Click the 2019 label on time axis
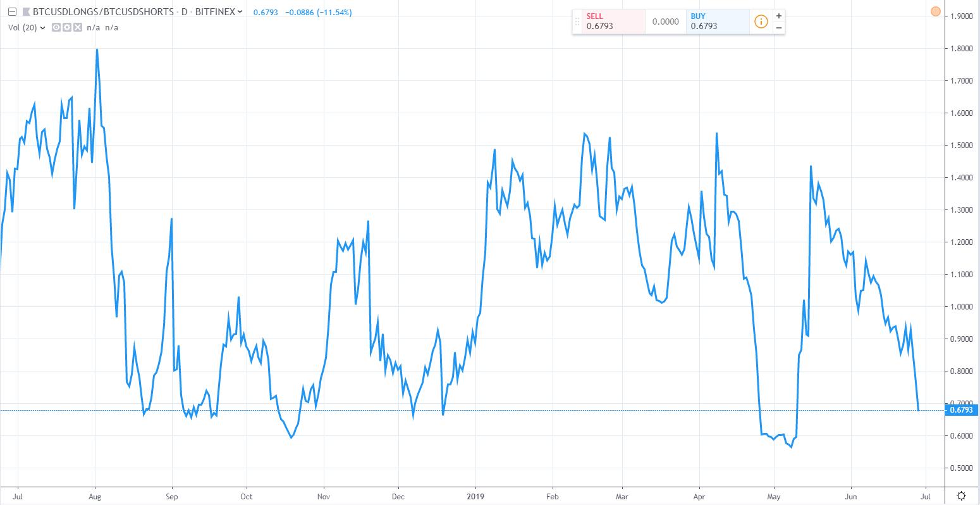Image resolution: width=980 pixels, height=505 pixels. coord(475,496)
